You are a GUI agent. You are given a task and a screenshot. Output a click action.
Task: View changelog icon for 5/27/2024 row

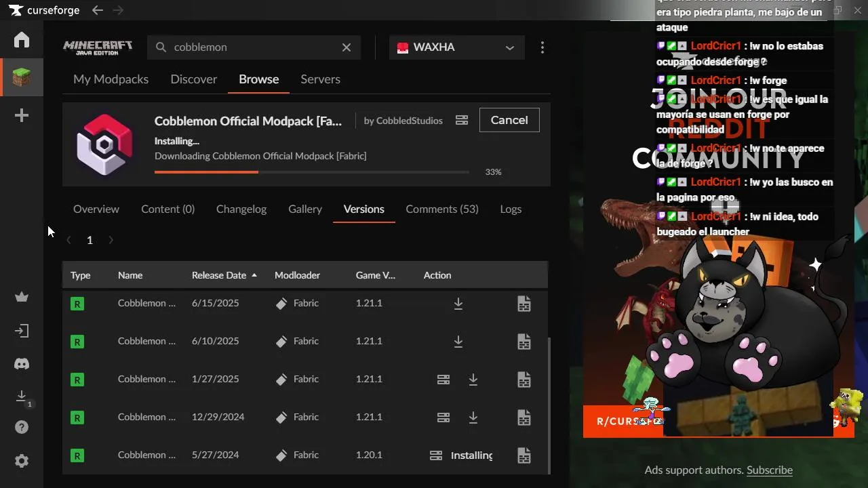click(524, 455)
